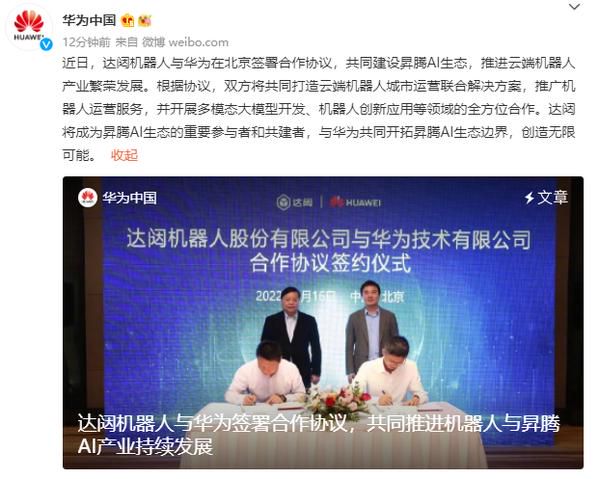This screenshot has height=479, width=600.
Task: Open the article headline 达闼机器人与华为签署合作协议
Action: coord(318,435)
